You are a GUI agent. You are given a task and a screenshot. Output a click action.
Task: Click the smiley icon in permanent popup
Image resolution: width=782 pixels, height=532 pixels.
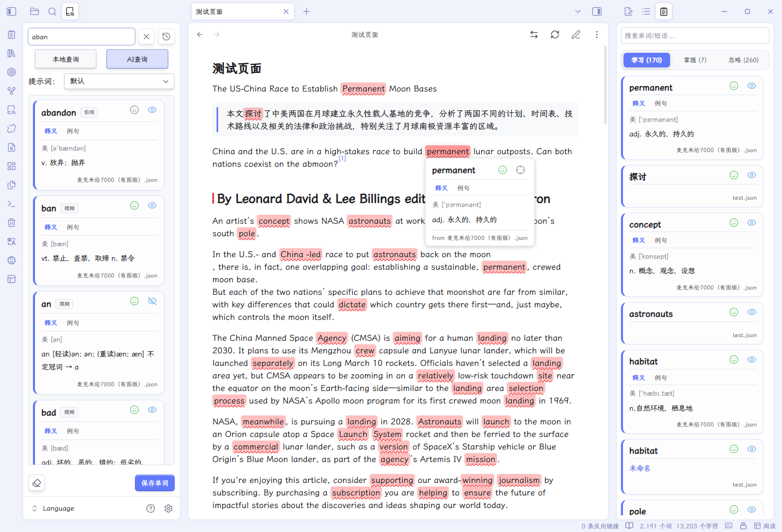[503, 170]
